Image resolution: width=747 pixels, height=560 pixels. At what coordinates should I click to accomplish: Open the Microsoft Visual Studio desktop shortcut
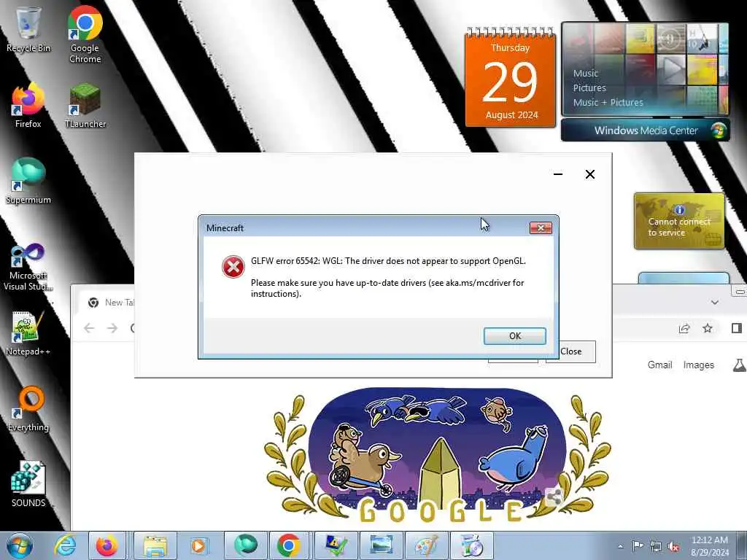28,267
